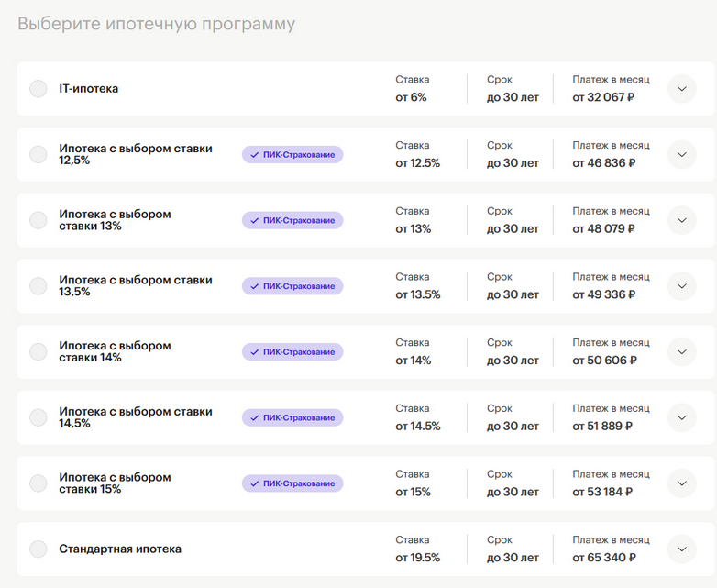Select the 15% rate mortgage radio button

(x=39, y=483)
